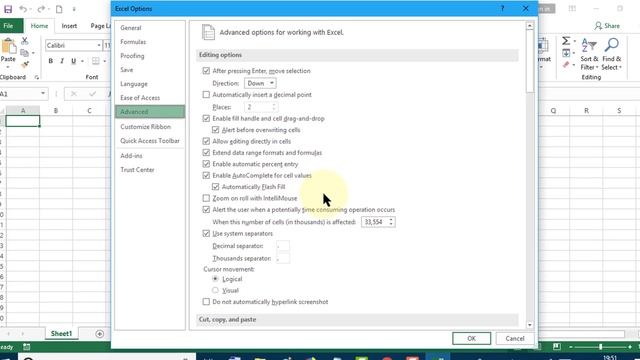Open the Direction dropdown set to Down
Screen dimensions: 640x360
tap(260, 83)
